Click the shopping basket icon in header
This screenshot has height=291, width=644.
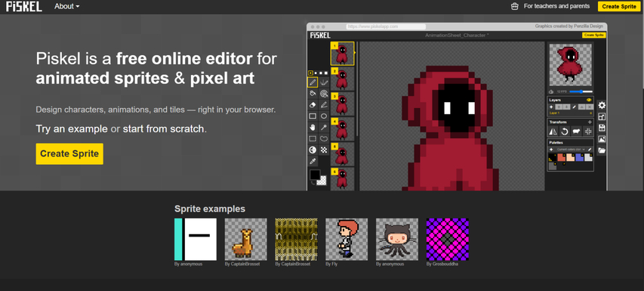[514, 6]
